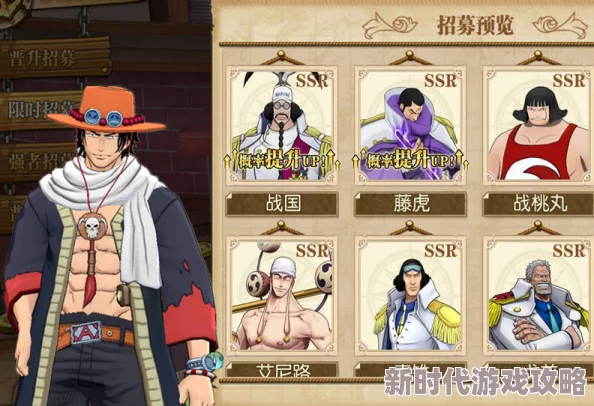Select the 藤虎 SSR character card

click(410, 125)
